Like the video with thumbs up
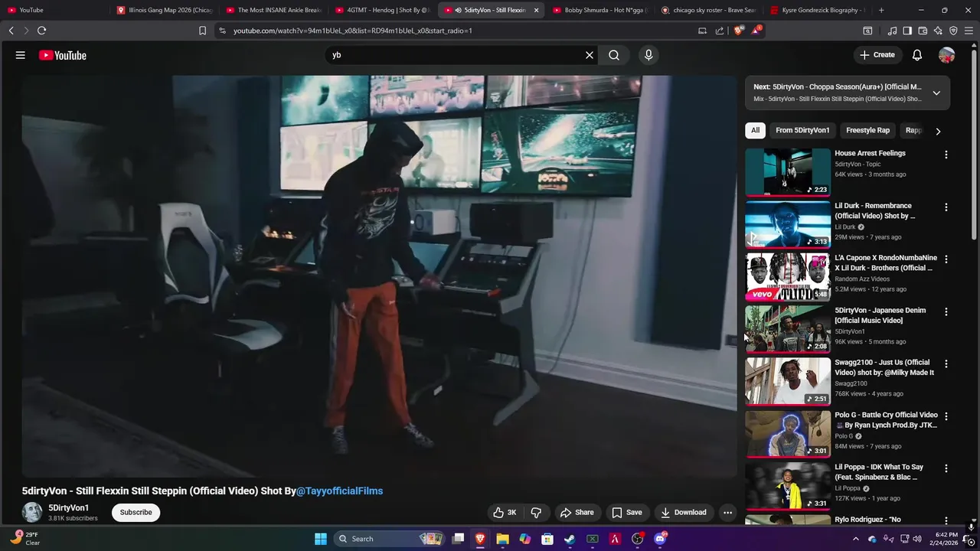 pos(505,513)
